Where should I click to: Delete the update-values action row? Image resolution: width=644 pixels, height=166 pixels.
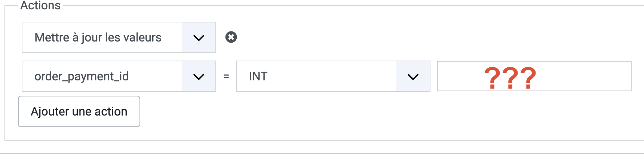click(x=231, y=37)
